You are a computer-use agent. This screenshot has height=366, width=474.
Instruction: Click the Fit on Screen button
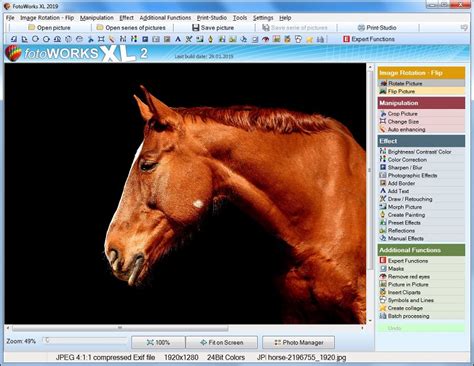[221, 342]
